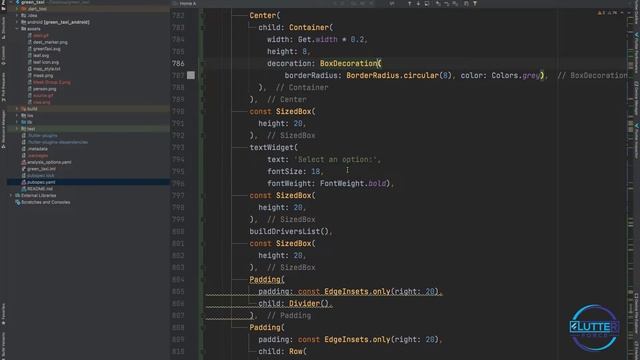Click 'buildDriversList()' call in the code

[x=289, y=231]
